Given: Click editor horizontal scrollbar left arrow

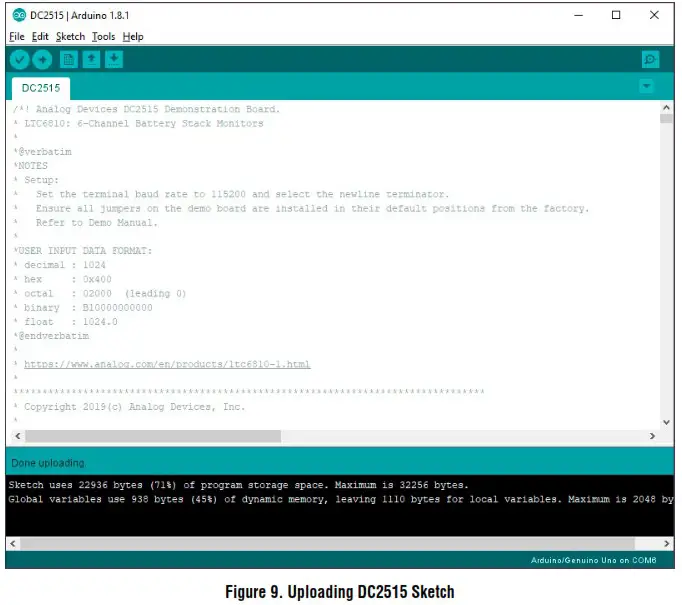Looking at the screenshot, I should coord(17,436).
